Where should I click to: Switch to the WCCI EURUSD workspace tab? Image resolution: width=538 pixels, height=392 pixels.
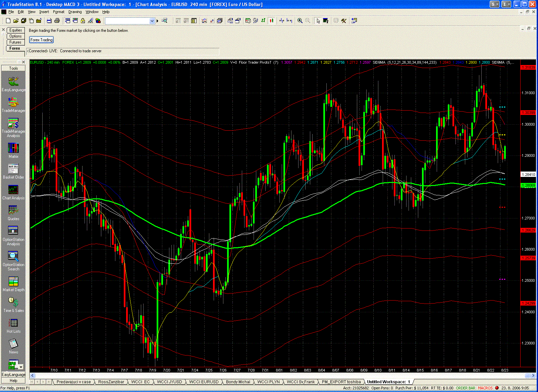(x=204, y=382)
